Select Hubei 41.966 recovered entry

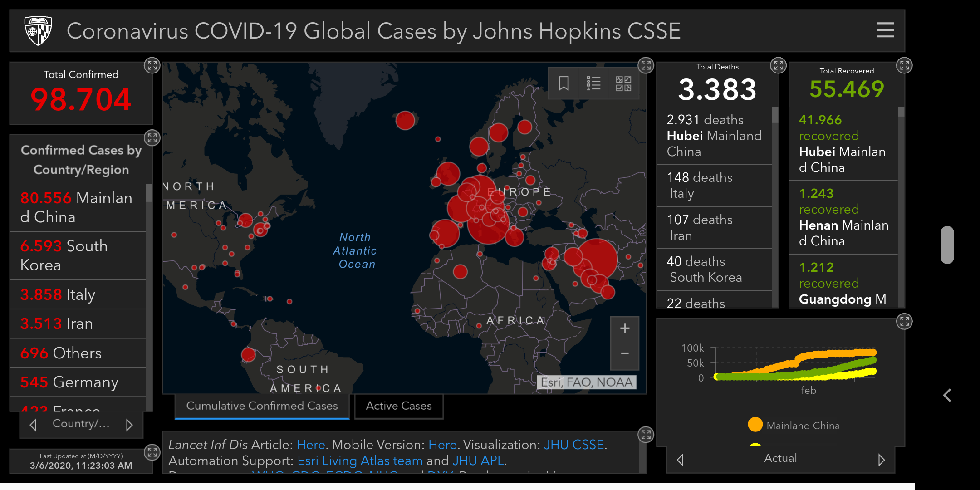tap(843, 143)
